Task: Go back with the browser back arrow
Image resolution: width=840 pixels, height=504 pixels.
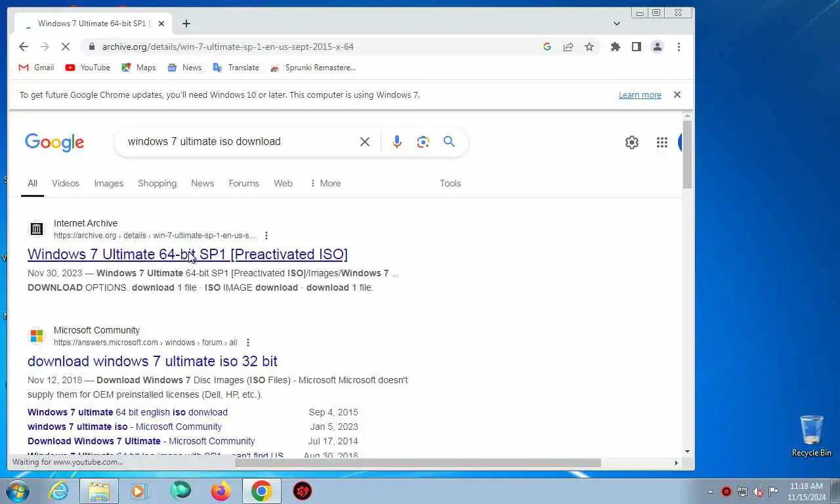Action: (24, 47)
